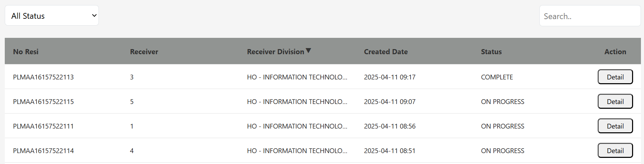644x164 pixels.
Task: Select resi number PLMAA16157522111 cell
Action: 43,126
